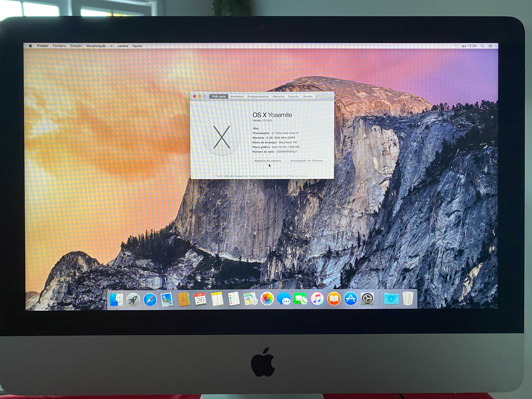This screenshot has width=532, height=399.
Task: Minimize the About This Mac window
Action: [199, 96]
